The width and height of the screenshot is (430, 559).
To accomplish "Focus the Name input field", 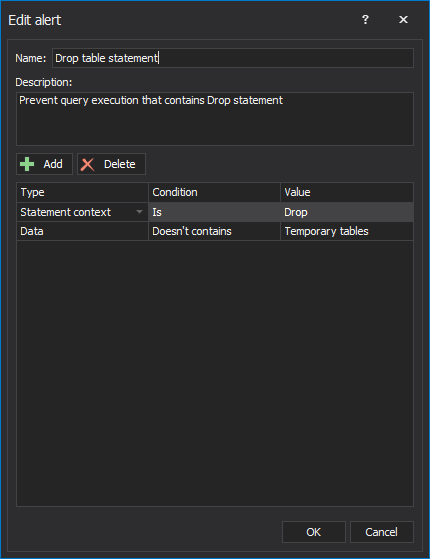I will tap(233, 58).
